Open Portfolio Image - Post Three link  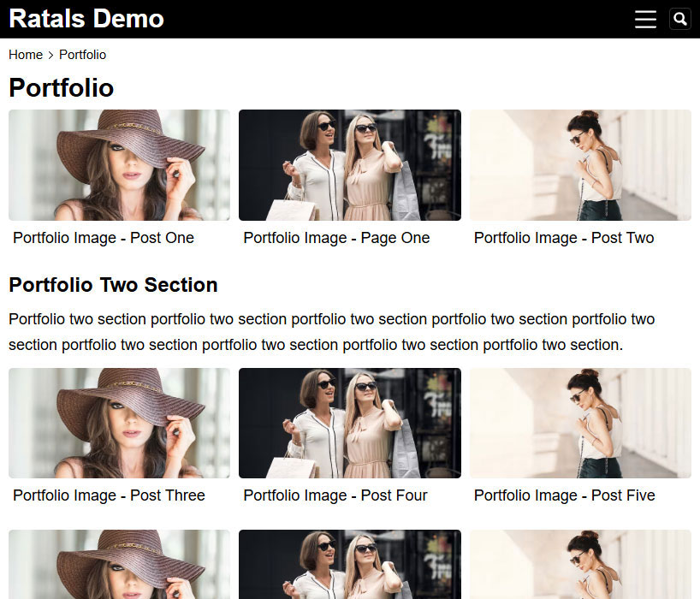pyautogui.click(x=109, y=495)
